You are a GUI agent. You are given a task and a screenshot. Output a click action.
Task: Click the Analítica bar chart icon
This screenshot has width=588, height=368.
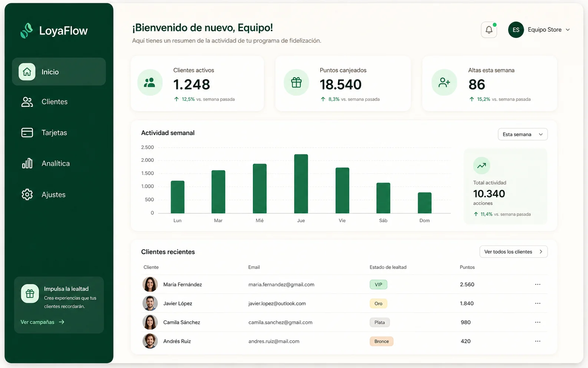tap(27, 163)
